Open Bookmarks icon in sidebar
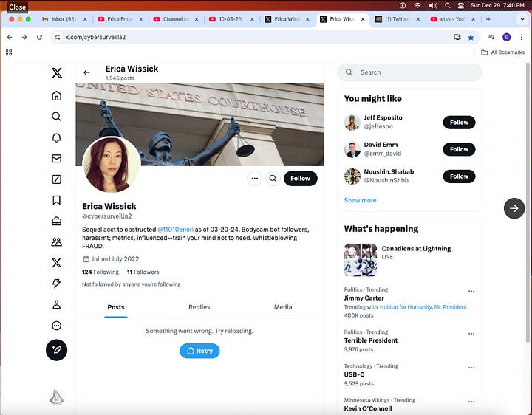The height and width of the screenshot is (415, 532). (x=57, y=200)
